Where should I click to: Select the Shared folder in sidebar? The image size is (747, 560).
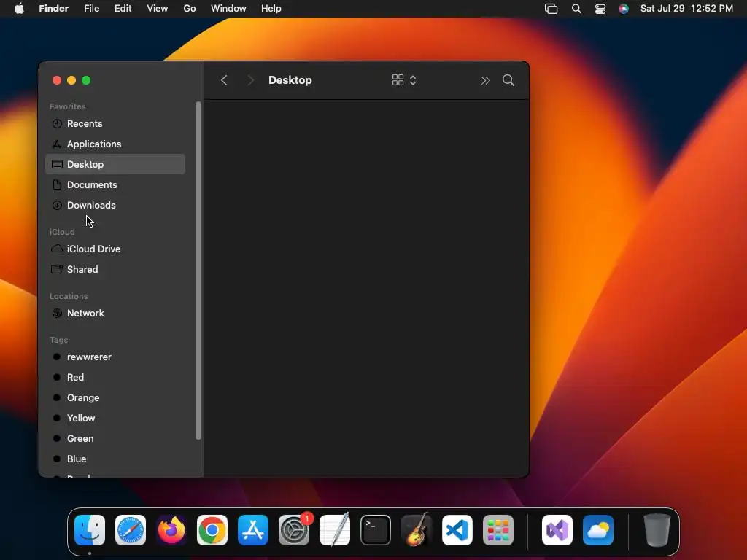(115, 270)
